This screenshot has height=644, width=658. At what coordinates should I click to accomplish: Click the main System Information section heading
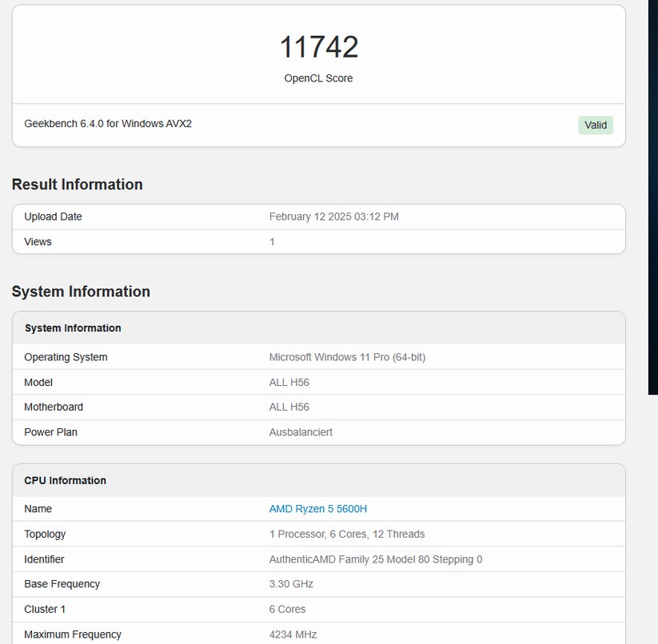click(81, 292)
